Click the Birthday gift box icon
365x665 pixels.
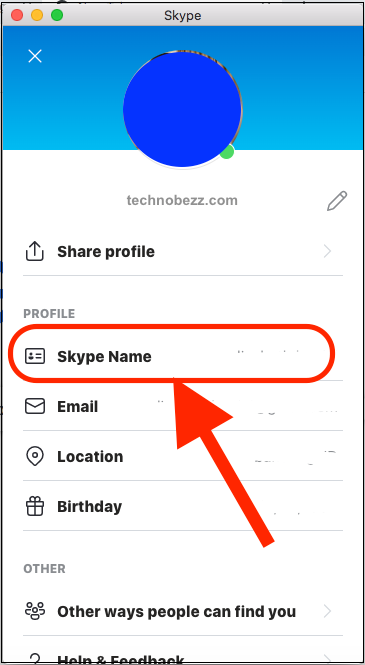tap(35, 507)
